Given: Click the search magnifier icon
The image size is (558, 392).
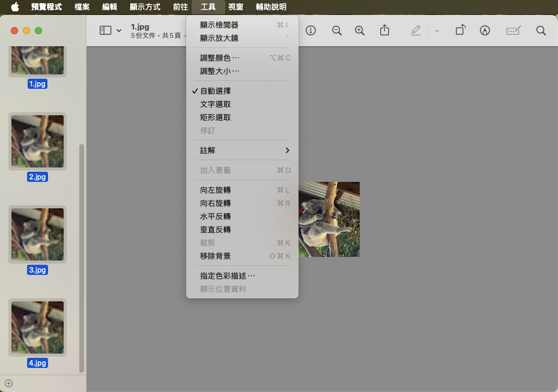Looking at the screenshot, I should (x=541, y=31).
